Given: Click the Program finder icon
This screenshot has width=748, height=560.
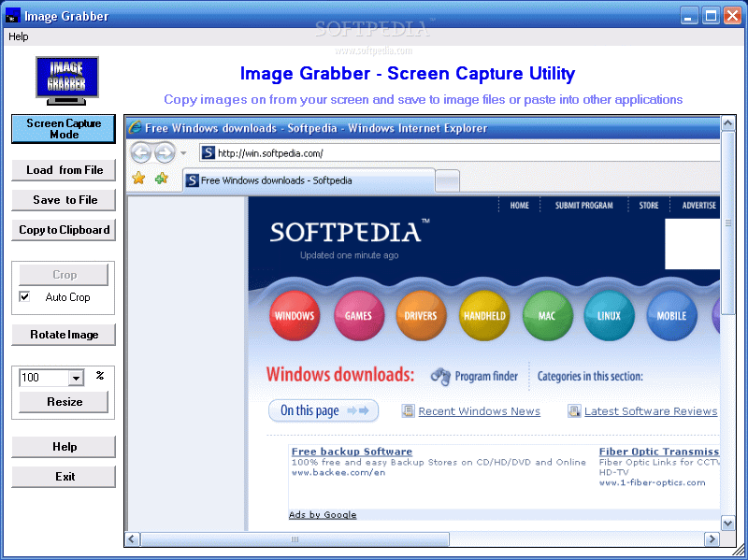Looking at the screenshot, I should pyautogui.click(x=439, y=376).
